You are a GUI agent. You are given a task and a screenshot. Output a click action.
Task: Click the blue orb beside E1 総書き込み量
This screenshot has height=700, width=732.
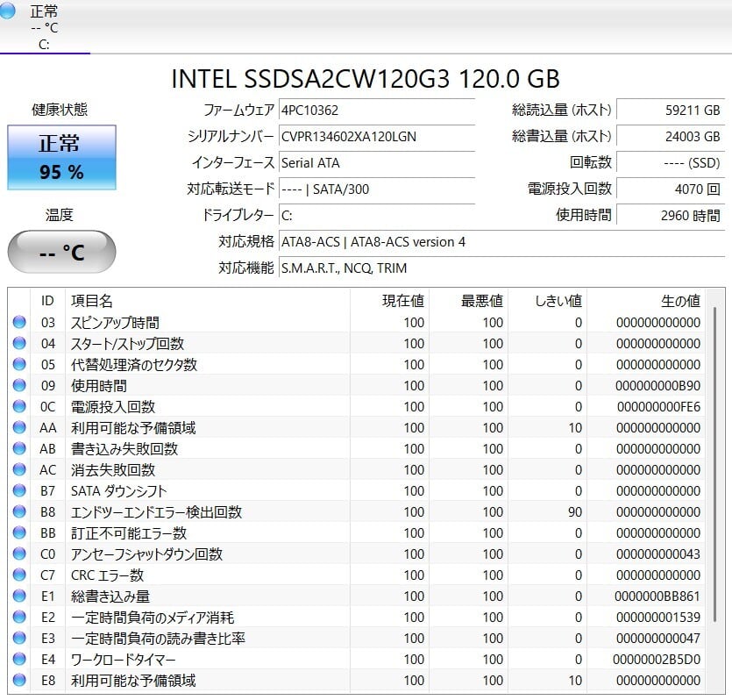coord(19,596)
